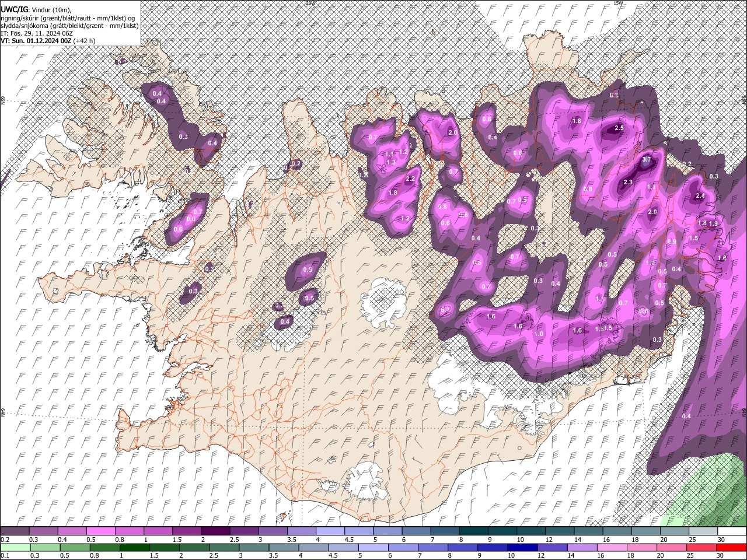The width and height of the screenshot is (747, 560).
Task: Click the 2.5 precipitation value on the map
Action: [619, 128]
